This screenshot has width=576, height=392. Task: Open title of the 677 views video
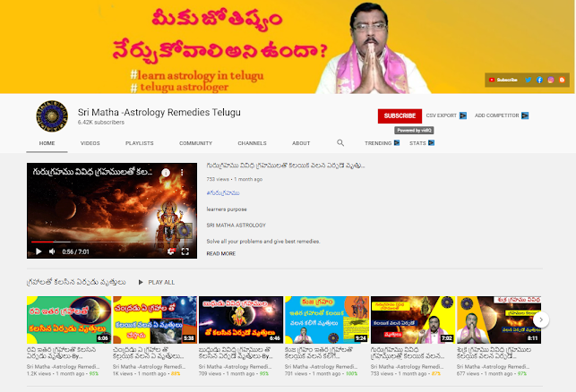pos(494,353)
